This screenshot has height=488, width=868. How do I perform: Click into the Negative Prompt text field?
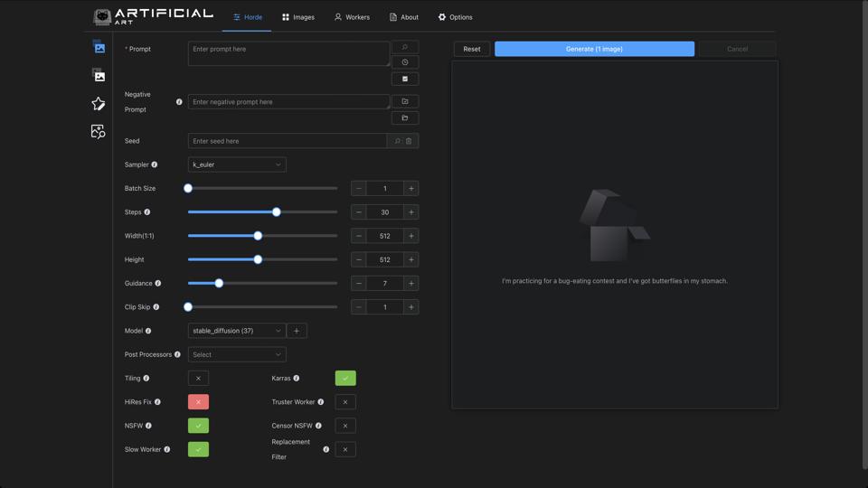(288, 102)
